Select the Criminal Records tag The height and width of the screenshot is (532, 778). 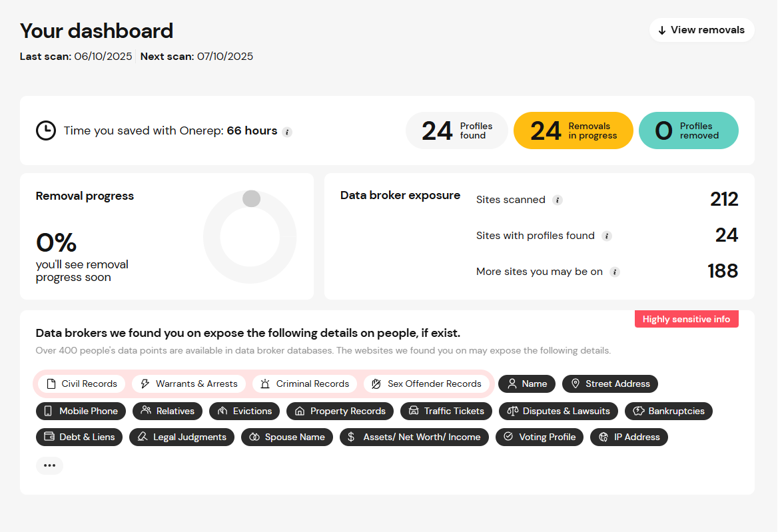pyautogui.click(x=304, y=384)
